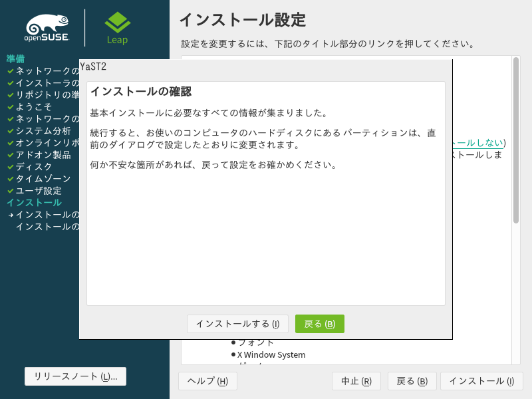
Task: Click checkmark icon beside システム分析
Action: pyautogui.click(x=11, y=131)
